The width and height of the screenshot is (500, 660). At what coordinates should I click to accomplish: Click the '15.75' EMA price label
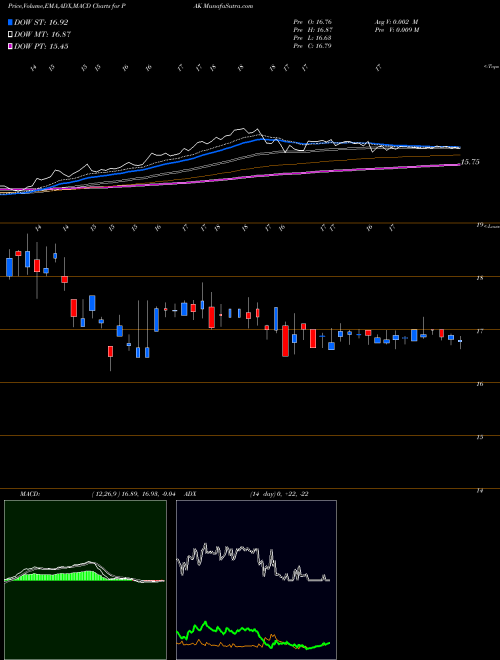(470, 162)
